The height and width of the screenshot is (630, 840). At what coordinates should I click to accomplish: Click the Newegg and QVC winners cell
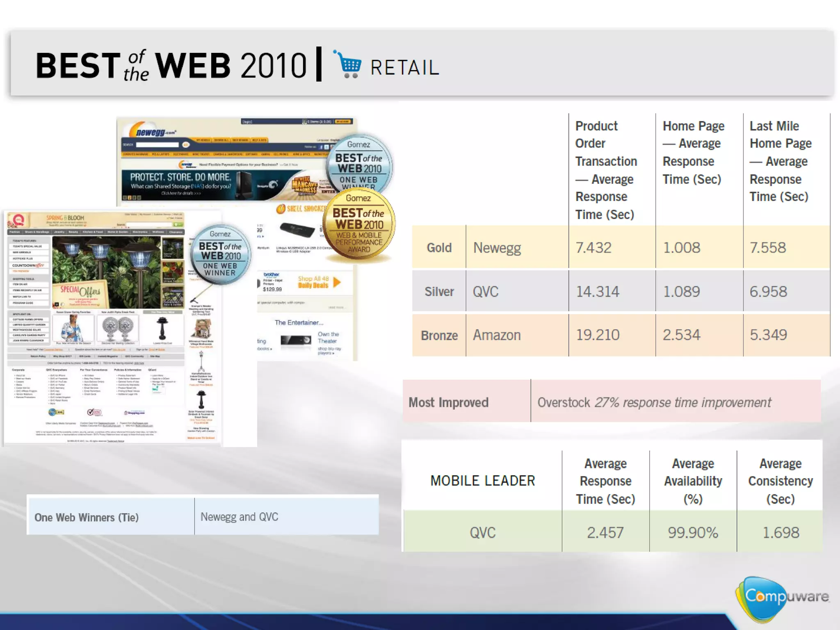pos(239,517)
